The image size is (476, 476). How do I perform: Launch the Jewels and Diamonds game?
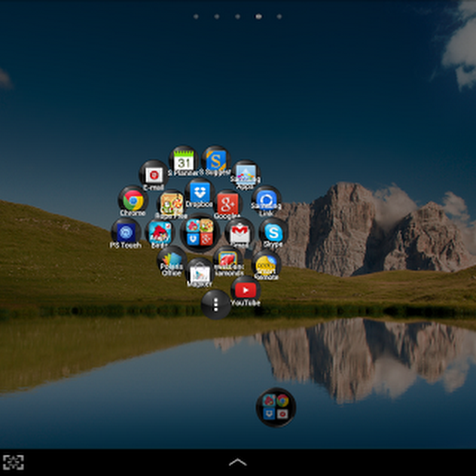228,261
